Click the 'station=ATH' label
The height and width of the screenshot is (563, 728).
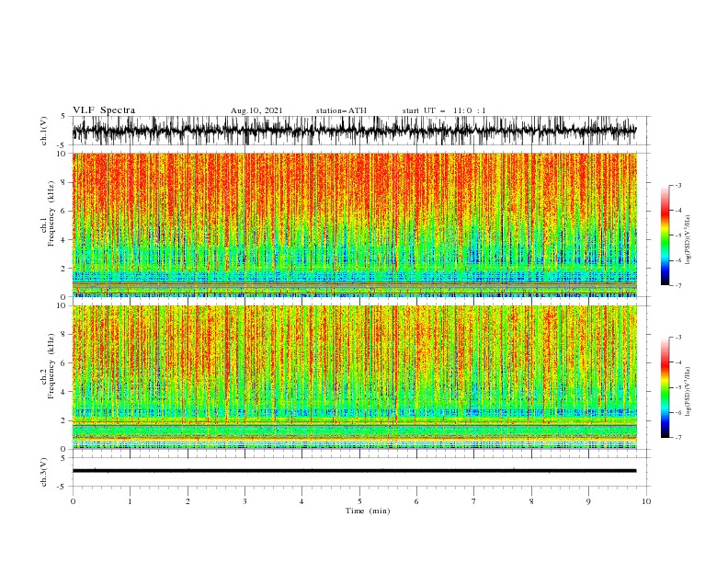point(341,110)
